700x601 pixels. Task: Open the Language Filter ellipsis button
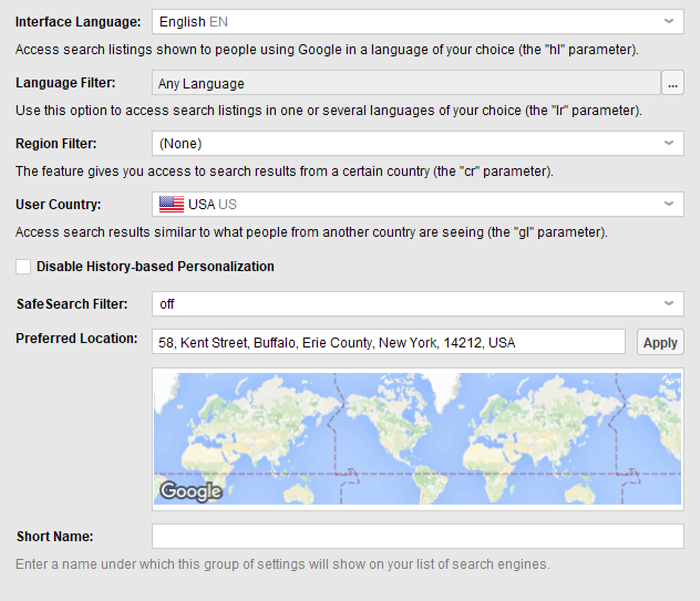coord(673,83)
